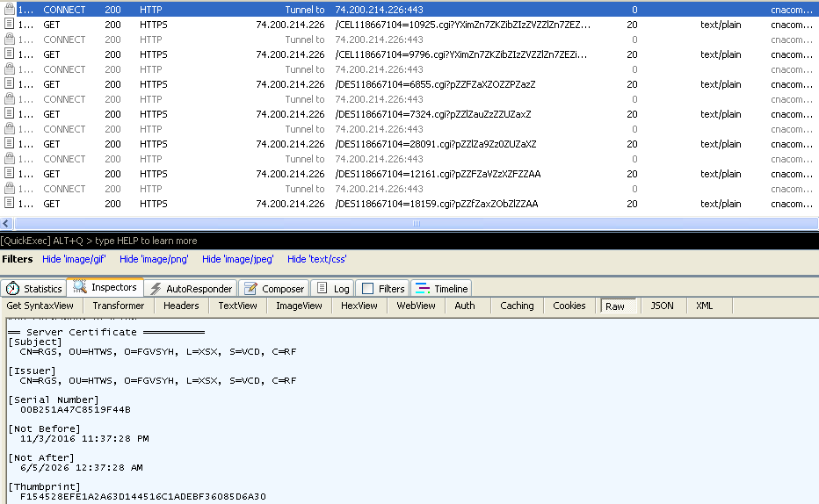Screen dimensions: 819x504
Task: Click the Statistics tab stopwatch icon
Action: click(x=13, y=289)
